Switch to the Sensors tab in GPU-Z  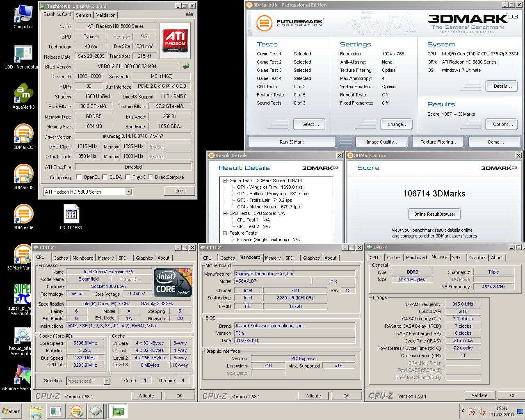[x=84, y=15]
